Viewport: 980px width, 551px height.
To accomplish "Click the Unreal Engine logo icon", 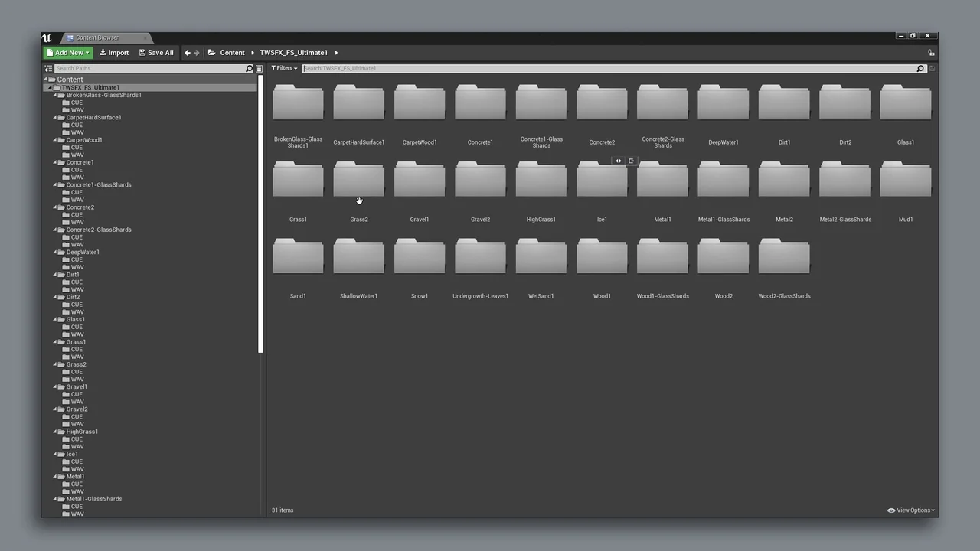I will point(47,37).
